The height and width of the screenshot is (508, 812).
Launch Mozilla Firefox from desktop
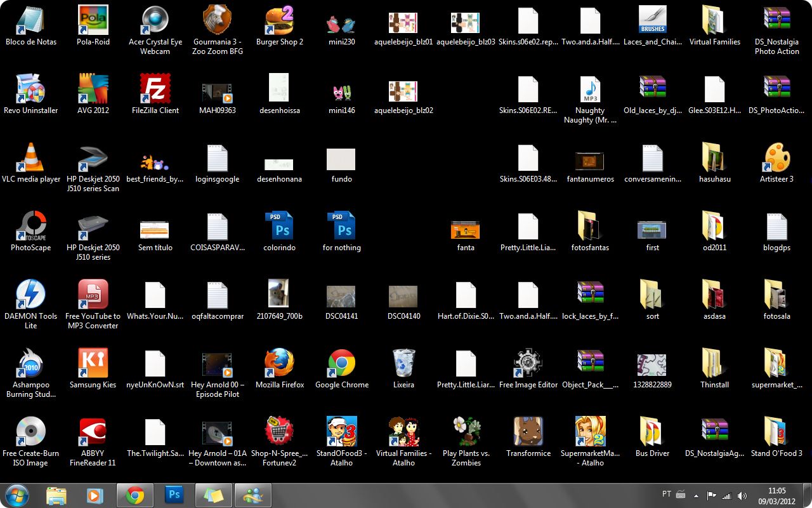pyautogui.click(x=280, y=364)
